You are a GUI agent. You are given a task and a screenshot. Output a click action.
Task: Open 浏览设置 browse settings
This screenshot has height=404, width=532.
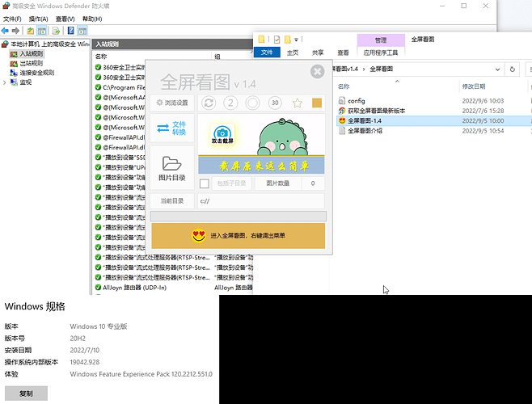point(172,103)
